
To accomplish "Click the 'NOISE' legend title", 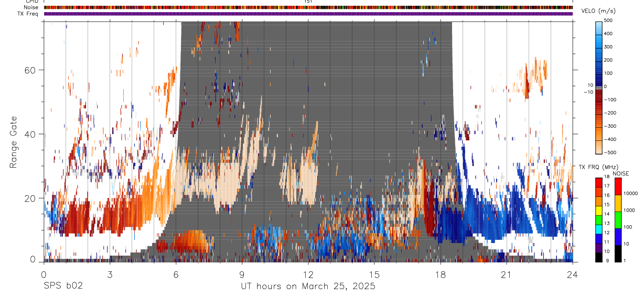I will point(621,174).
